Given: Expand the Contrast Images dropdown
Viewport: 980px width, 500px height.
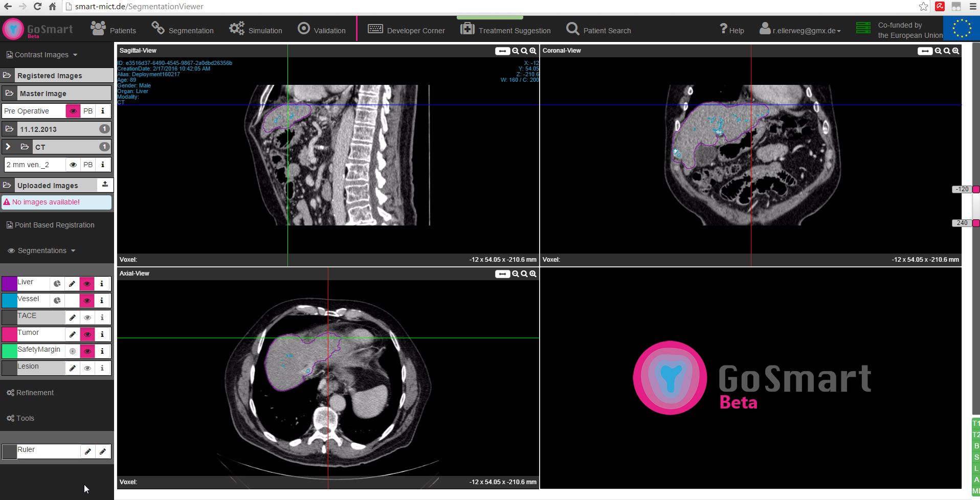Looking at the screenshot, I should [42, 55].
